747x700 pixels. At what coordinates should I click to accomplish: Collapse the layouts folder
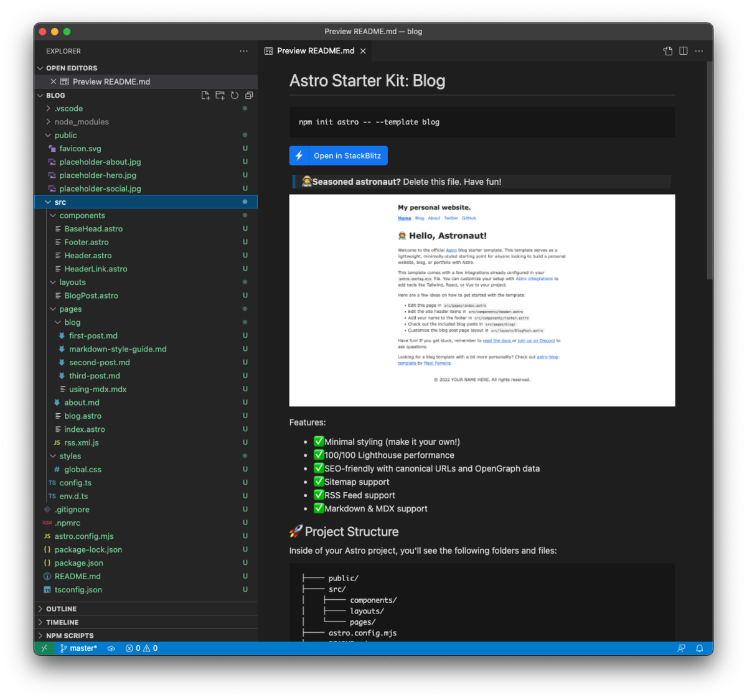146,282
